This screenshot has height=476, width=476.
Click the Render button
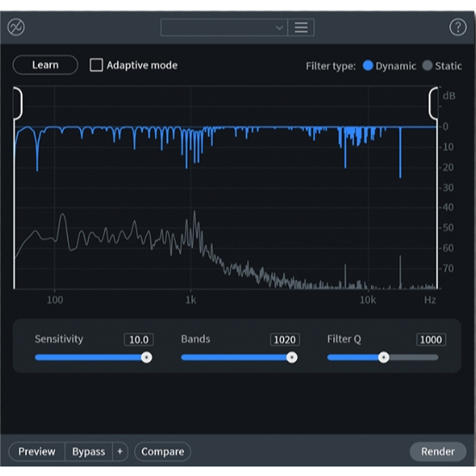point(438,451)
